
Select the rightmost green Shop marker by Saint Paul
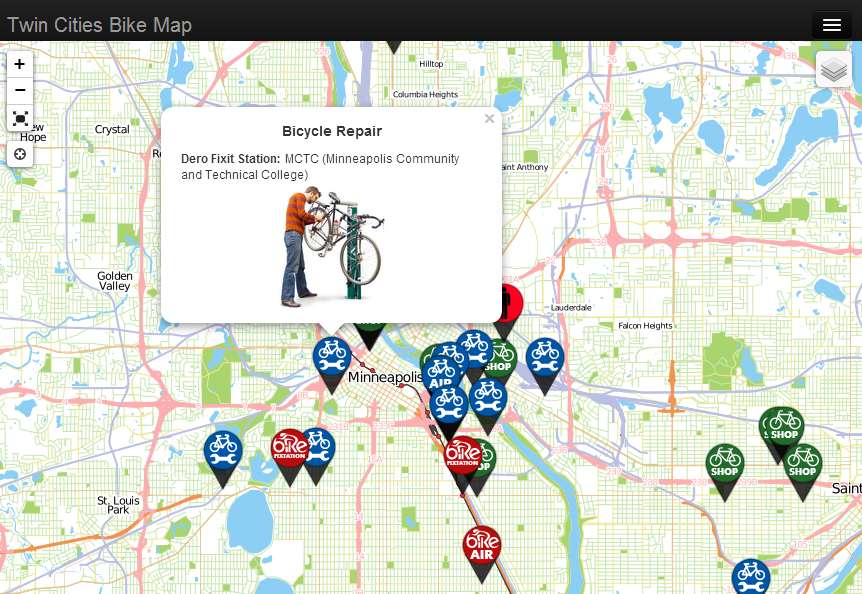803,463
